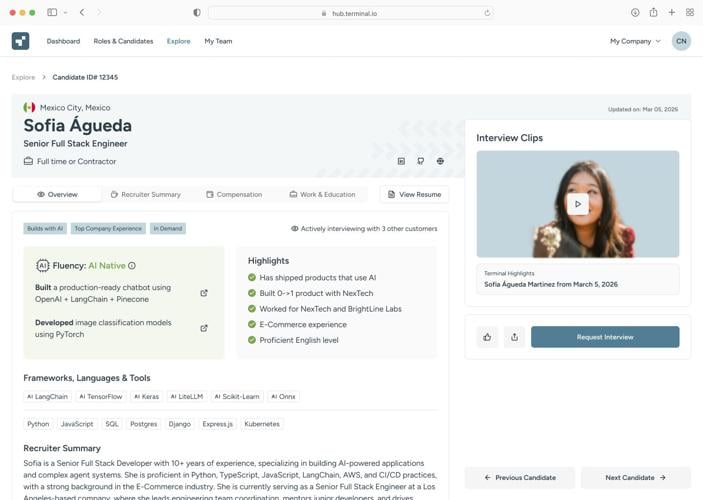The width and height of the screenshot is (703, 500).
Task: Click the Terminal logo icon
Action: pyautogui.click(x=20, y=41)
